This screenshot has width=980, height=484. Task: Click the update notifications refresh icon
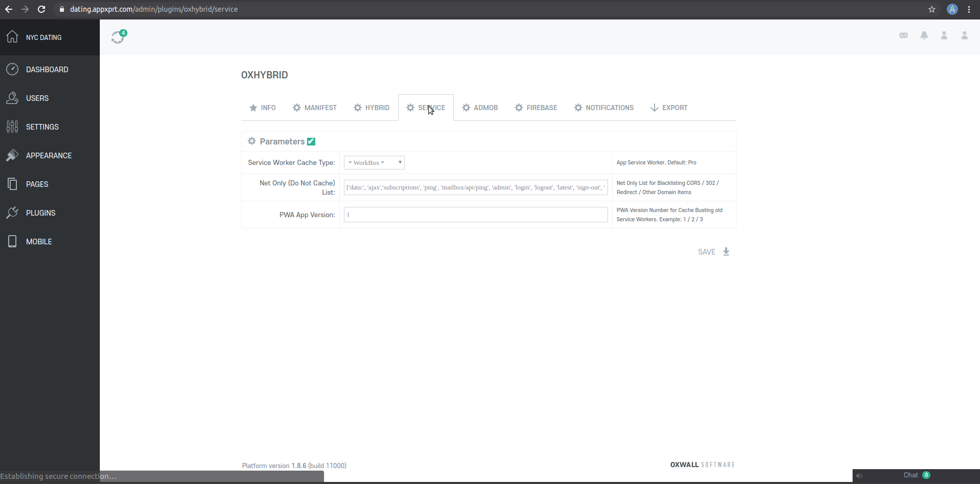click(118, 37)
